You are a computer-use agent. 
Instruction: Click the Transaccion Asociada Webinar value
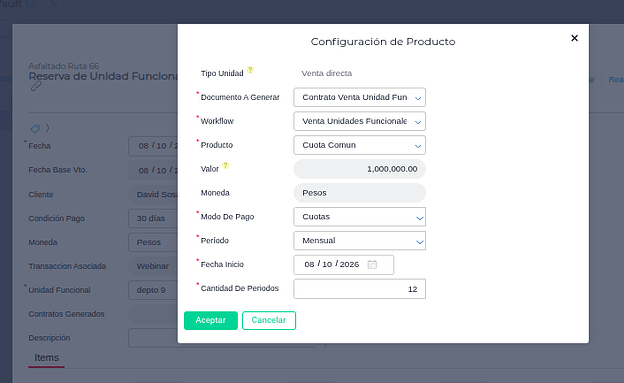click(153, 266)
